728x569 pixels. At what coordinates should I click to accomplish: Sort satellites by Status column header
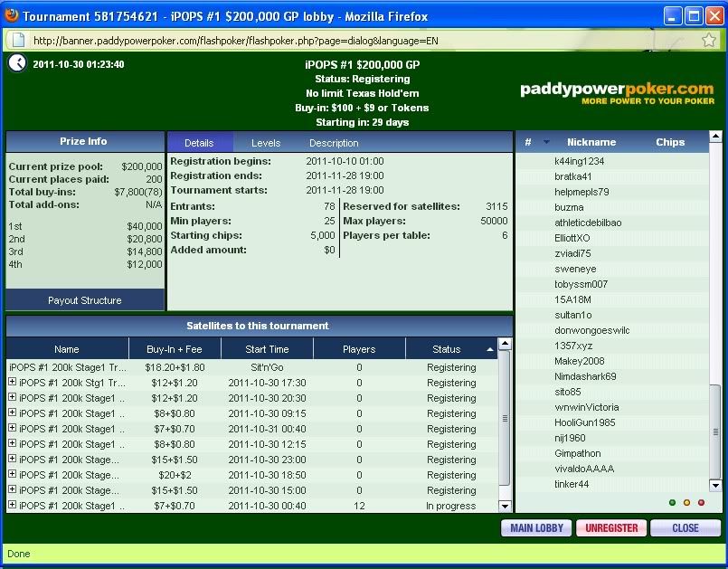pyautogui.click(x=451, y=349)
